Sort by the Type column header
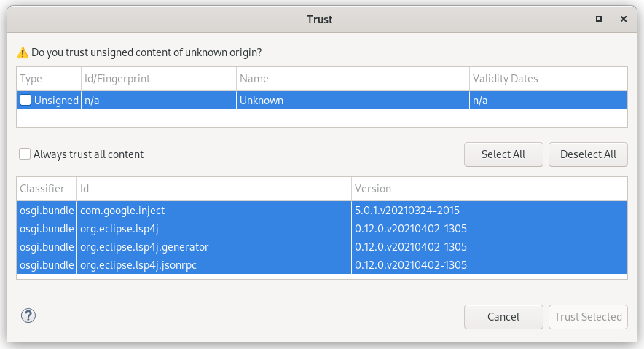This screenshot has width=644, height=349. click(x=49, y=79)
